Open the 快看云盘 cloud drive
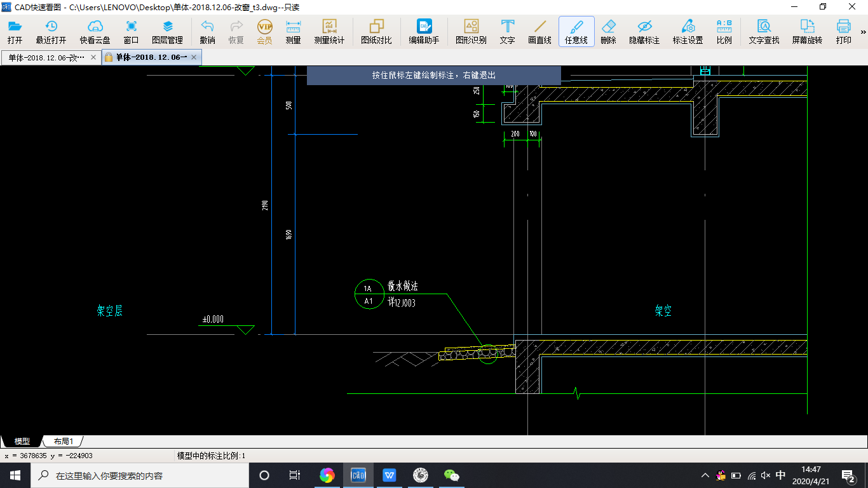 95,32
